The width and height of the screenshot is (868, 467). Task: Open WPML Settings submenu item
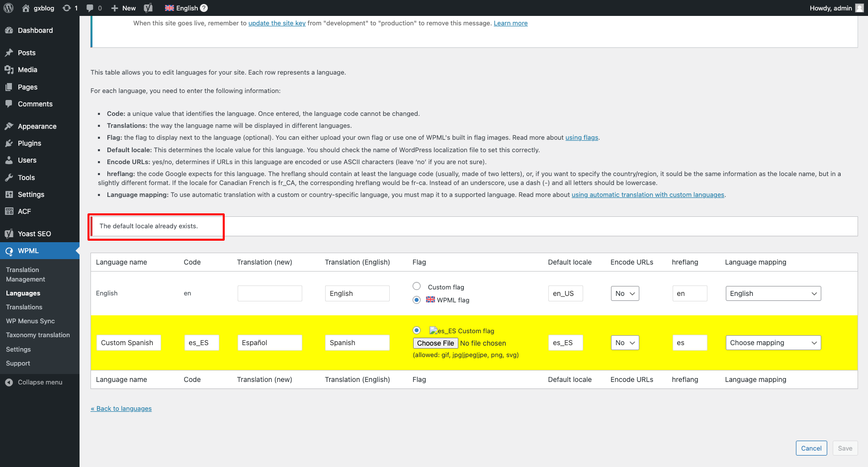tap(18, 350)
